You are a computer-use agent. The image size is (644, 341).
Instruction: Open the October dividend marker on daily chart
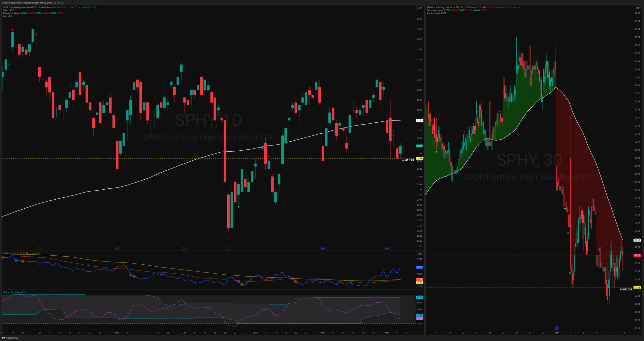pos(40,248)
